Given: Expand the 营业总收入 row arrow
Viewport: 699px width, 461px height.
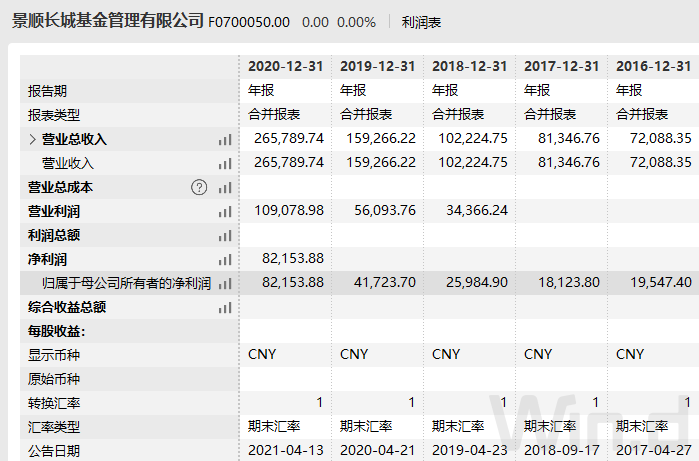Looking at the screenshot, I should tap(33, 139).
